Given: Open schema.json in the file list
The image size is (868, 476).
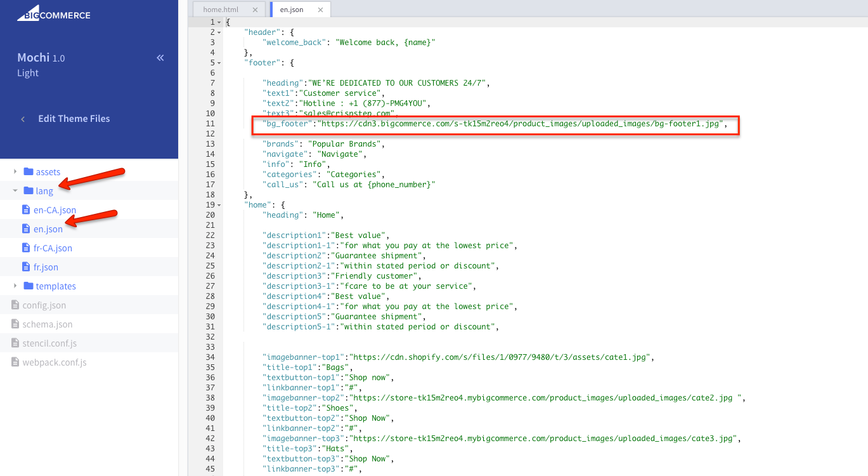Looking at the screenshot, I should 48,324.
